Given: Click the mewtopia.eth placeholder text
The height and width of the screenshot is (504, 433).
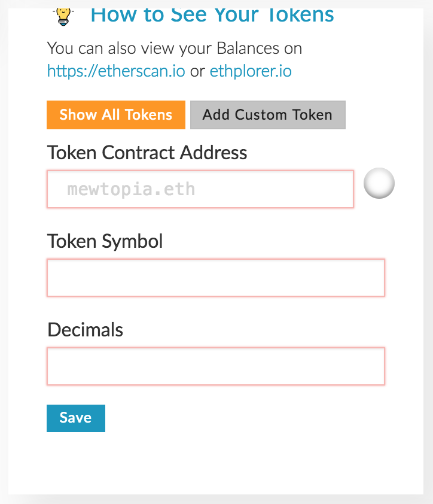Looking at the screenshot, I should click(x=131, y=190).
